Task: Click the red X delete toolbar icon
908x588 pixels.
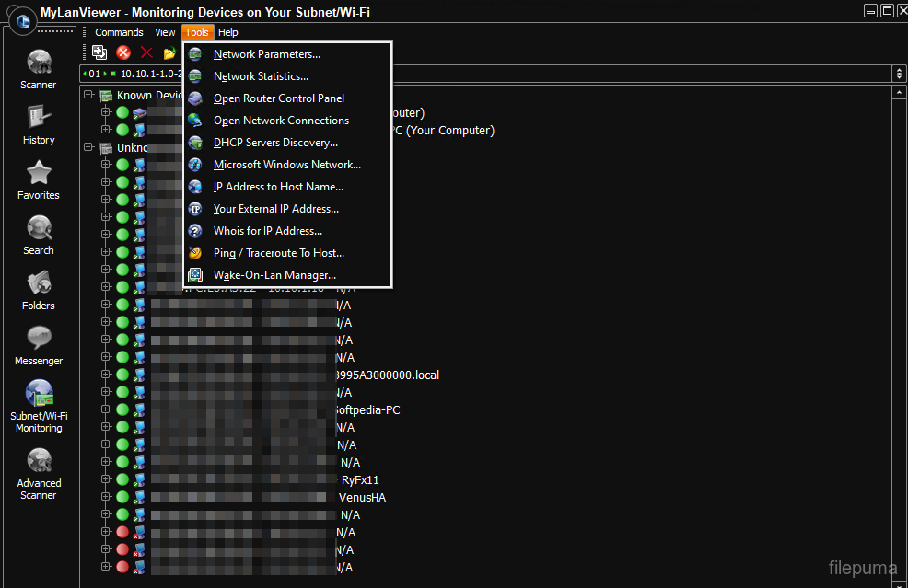Action: pyautogui.click(x=146, y=52)
